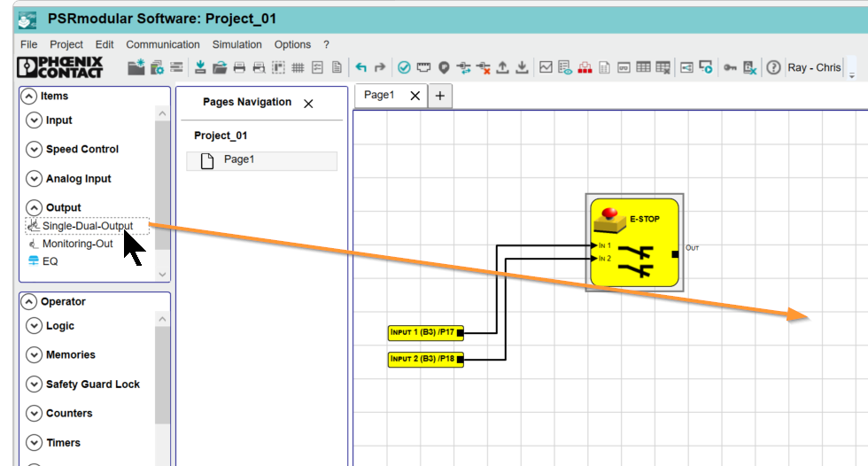Add a new page with the plus button

click(440, 96)
